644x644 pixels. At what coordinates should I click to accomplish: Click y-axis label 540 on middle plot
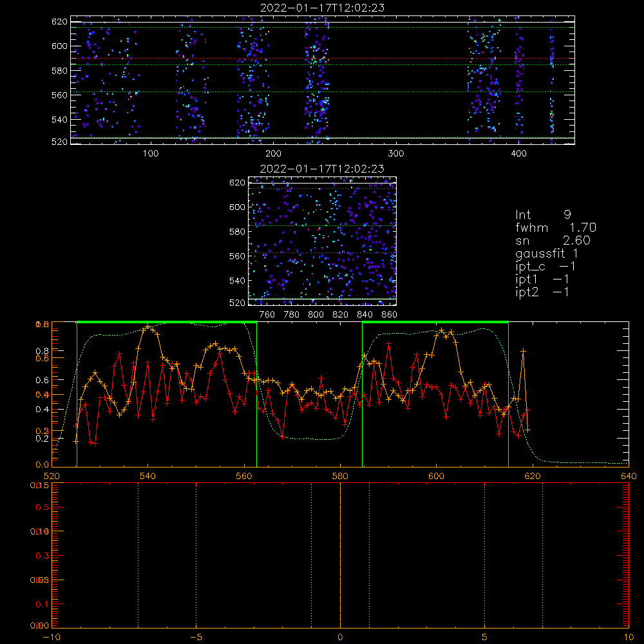click(237, 281)
